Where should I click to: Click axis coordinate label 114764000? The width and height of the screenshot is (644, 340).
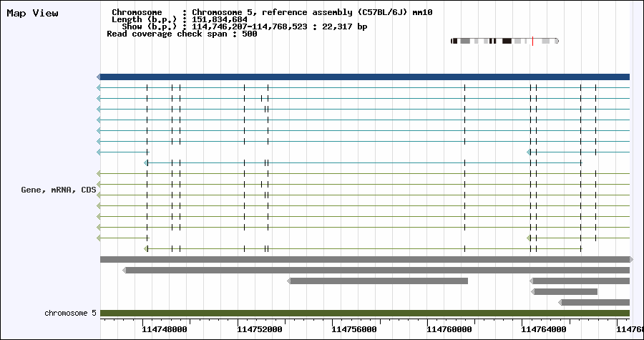click(544, 329)
